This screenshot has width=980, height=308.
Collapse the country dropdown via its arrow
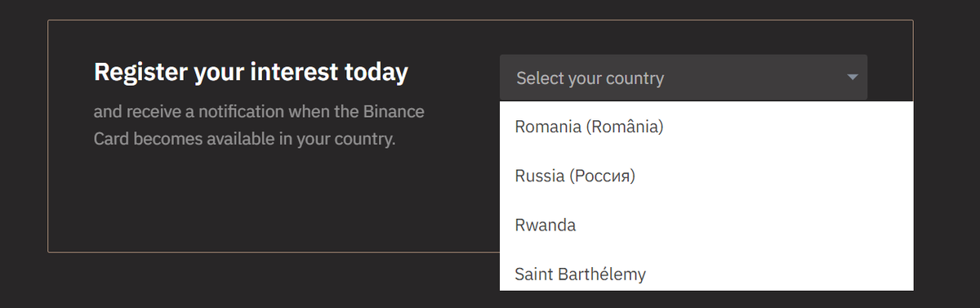coord(852,78)
